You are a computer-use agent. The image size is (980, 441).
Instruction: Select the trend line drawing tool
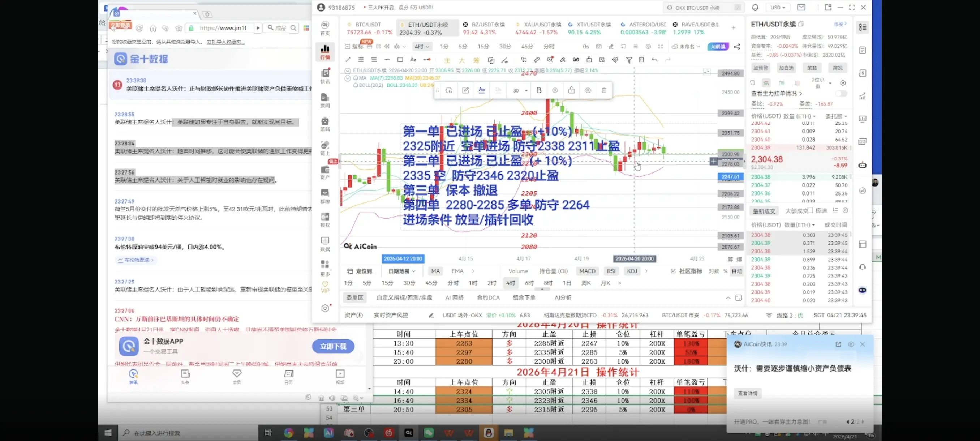click(348, 60)
